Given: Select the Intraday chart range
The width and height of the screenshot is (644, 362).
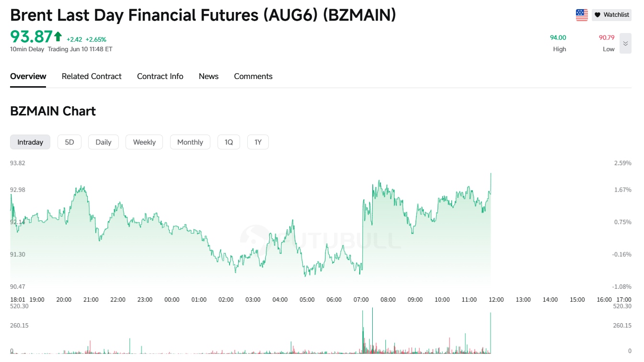Looking at the screenshot, I should click(x=30, y=142).
